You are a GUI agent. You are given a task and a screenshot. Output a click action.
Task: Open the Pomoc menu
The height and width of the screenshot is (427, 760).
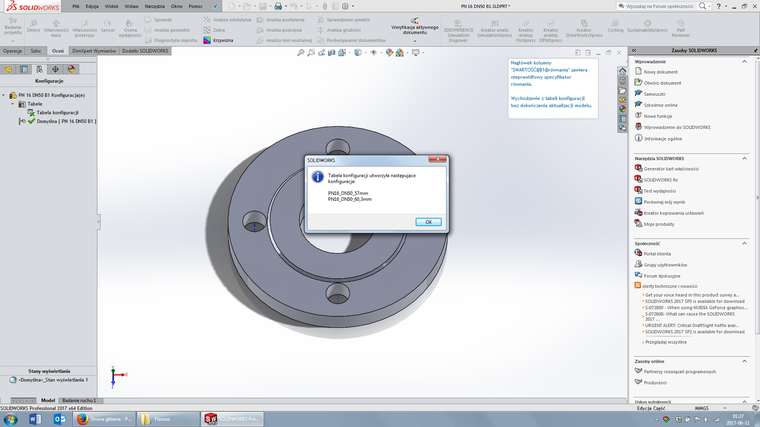click(x=195, y=6)
